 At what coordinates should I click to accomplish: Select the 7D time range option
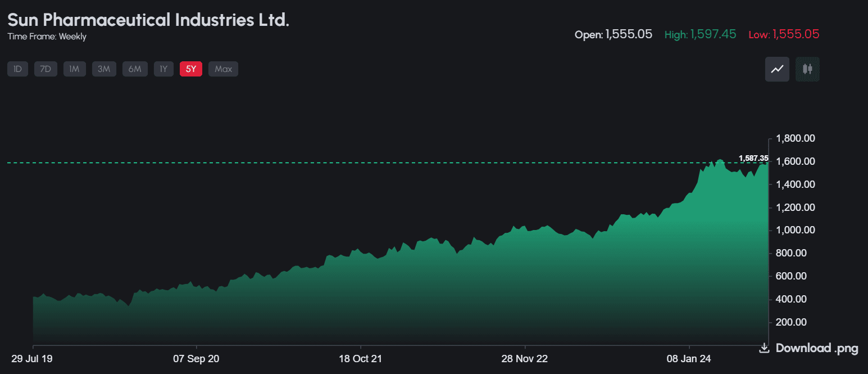45,69
